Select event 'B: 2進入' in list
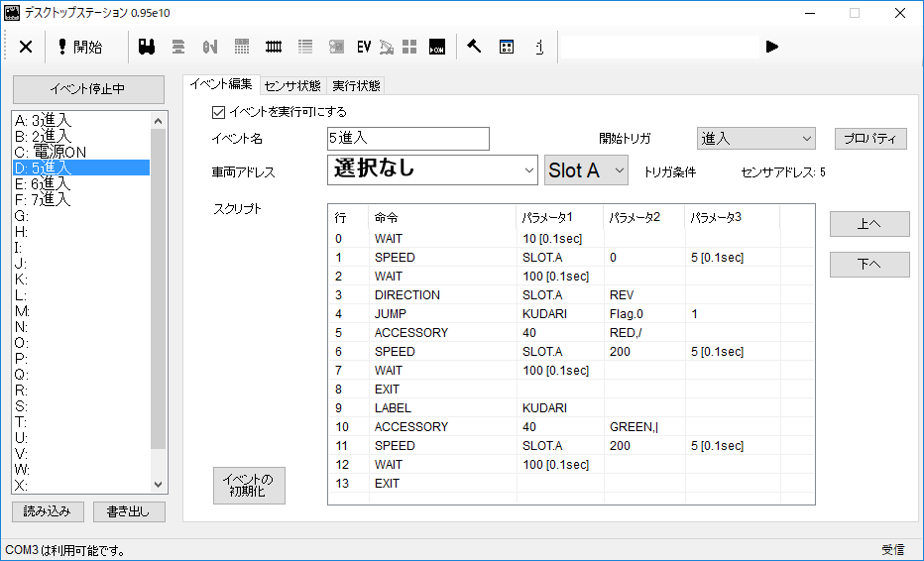This screenshot has width=924, height=561. 81,136
